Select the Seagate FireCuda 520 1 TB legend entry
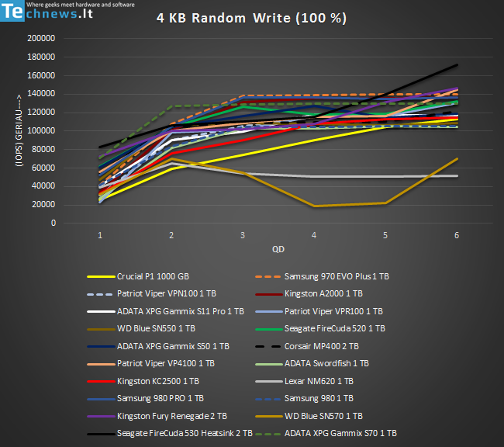 click(320, 328)
